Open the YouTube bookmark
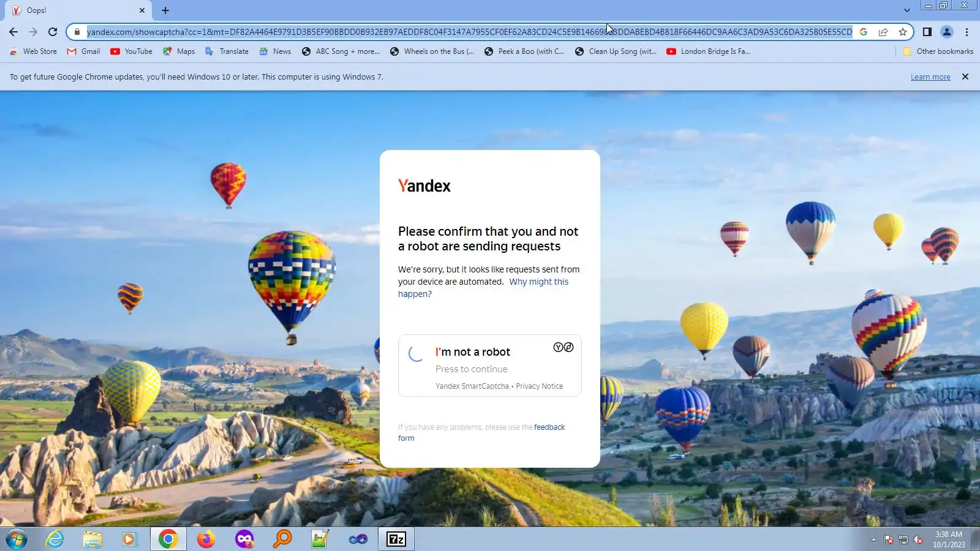This screenshot has width=980, height=551. (132, 51)
